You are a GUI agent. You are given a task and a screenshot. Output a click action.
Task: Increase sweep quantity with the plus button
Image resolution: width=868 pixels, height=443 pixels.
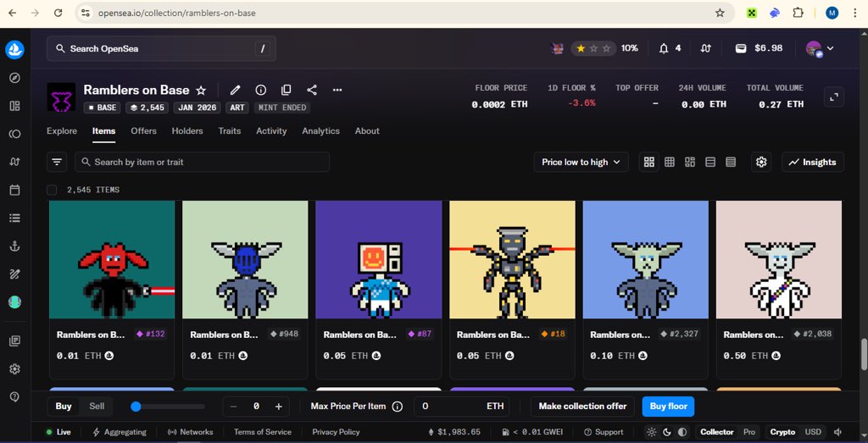click(278, 407)
